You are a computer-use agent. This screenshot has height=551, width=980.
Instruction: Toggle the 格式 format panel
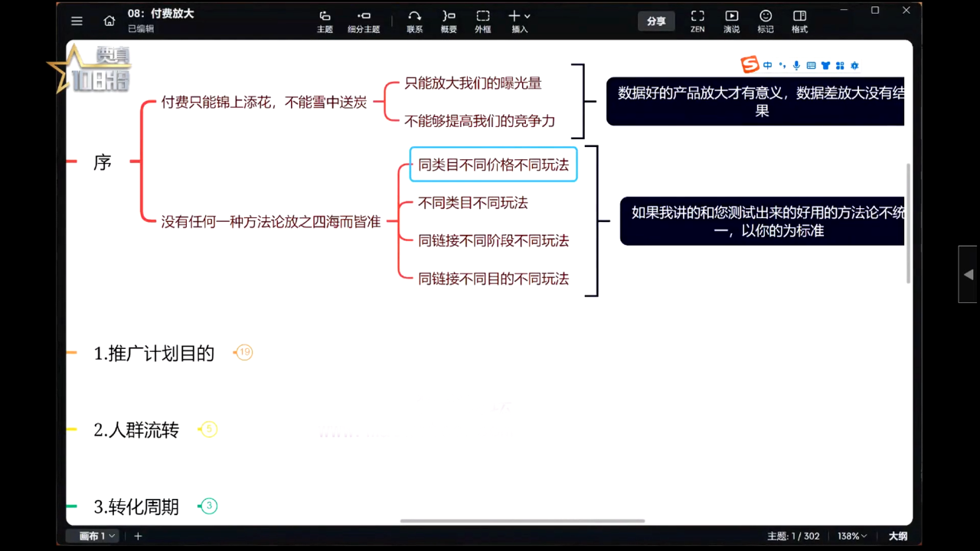point(799,21)
